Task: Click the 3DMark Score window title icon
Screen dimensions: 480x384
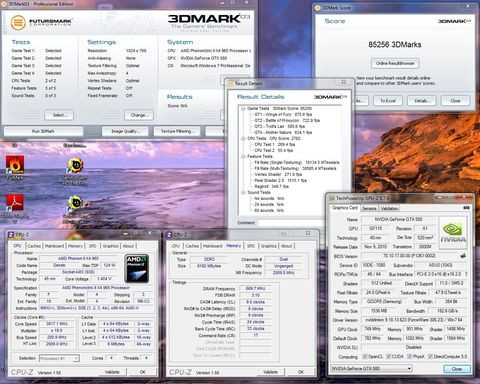Action: tap(317, 7)
